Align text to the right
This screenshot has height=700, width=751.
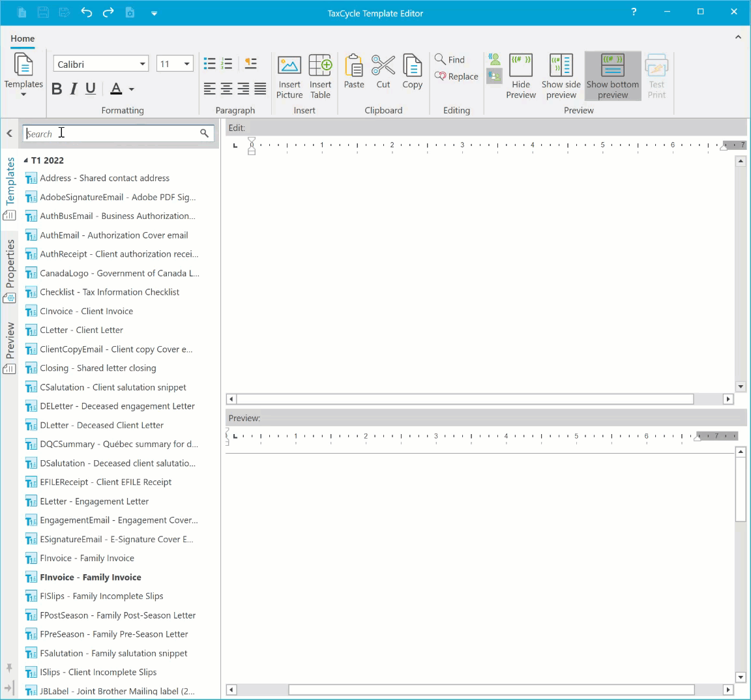coord(243,89)
